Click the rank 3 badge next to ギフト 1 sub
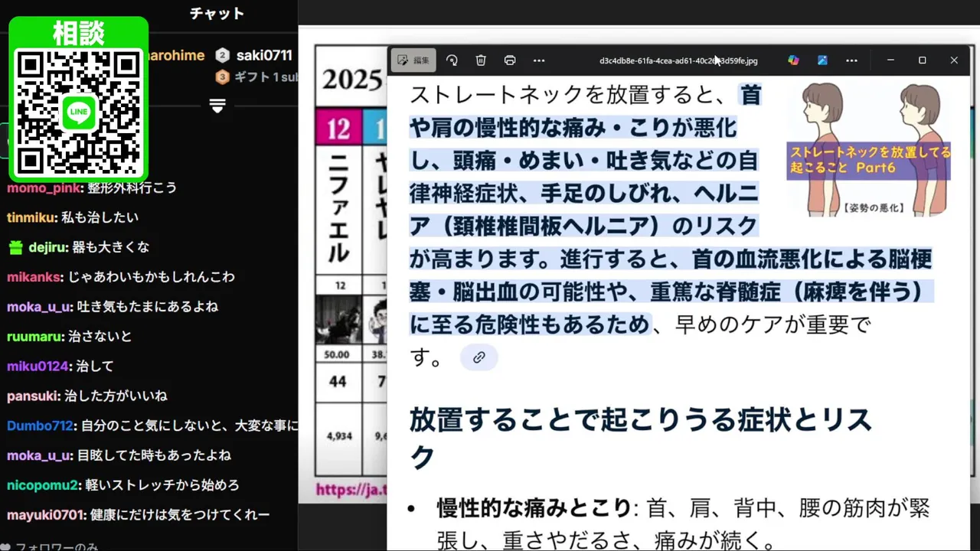The height and width of the screenshot is (551, 980). pyautogui.click(x=222, y=77)
